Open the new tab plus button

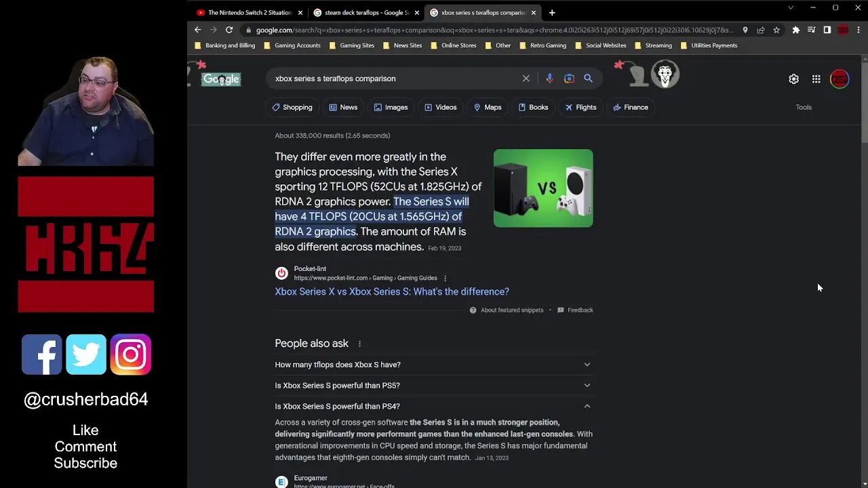click(x=552, y=12)
